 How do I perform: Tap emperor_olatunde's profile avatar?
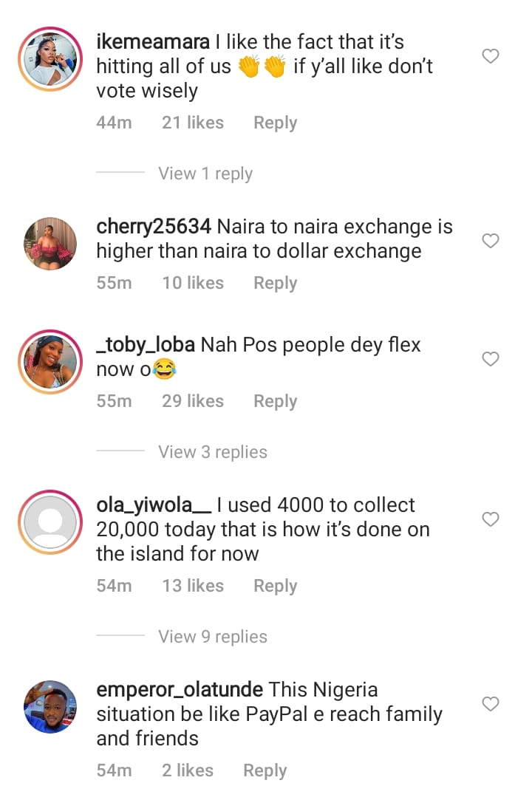click(50, 707)
